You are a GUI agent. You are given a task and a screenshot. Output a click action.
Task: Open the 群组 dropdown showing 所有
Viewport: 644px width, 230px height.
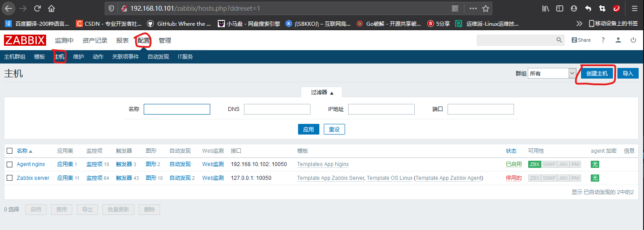(552, 73)
